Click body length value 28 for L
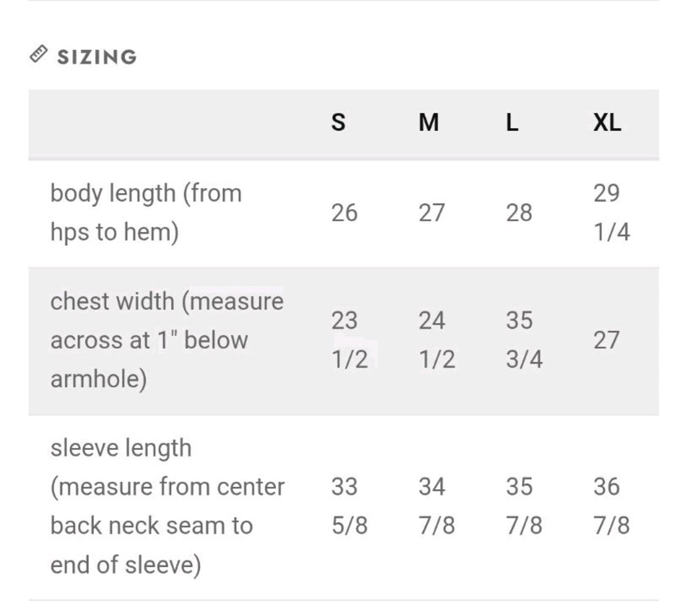The width and height of the screenshot is (675, 616). pos(519,213)
